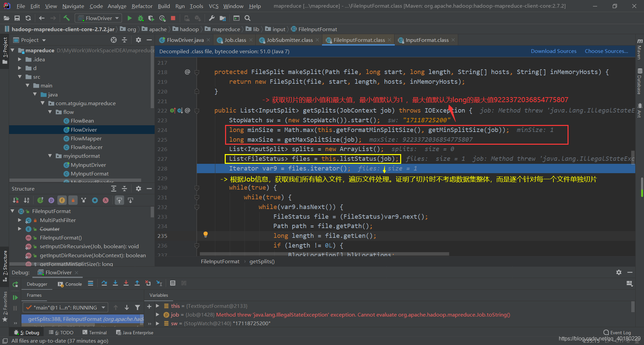Toggle Sort Alphabetically in Structure
The image size is (644, 345).
point(27,200)
